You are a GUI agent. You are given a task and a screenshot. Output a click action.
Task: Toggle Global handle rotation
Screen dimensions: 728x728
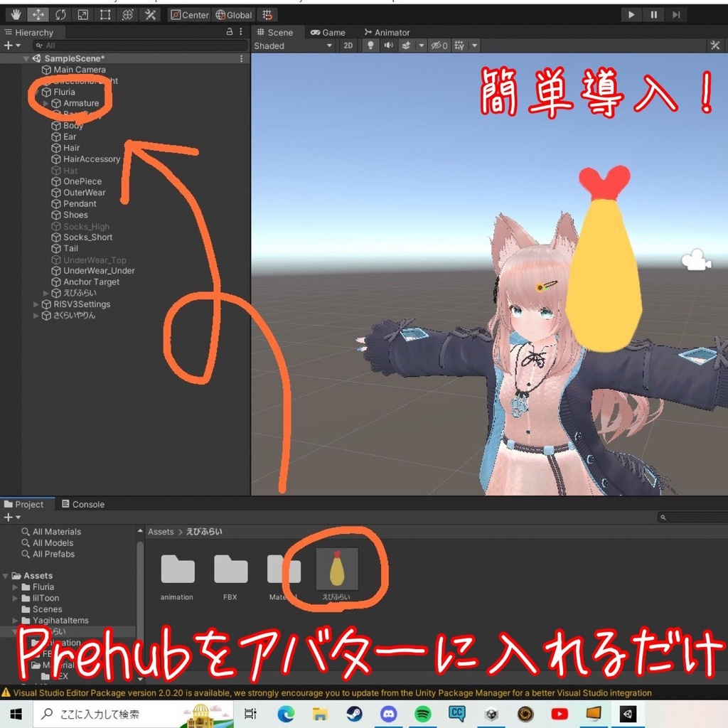tap(233, 15)
